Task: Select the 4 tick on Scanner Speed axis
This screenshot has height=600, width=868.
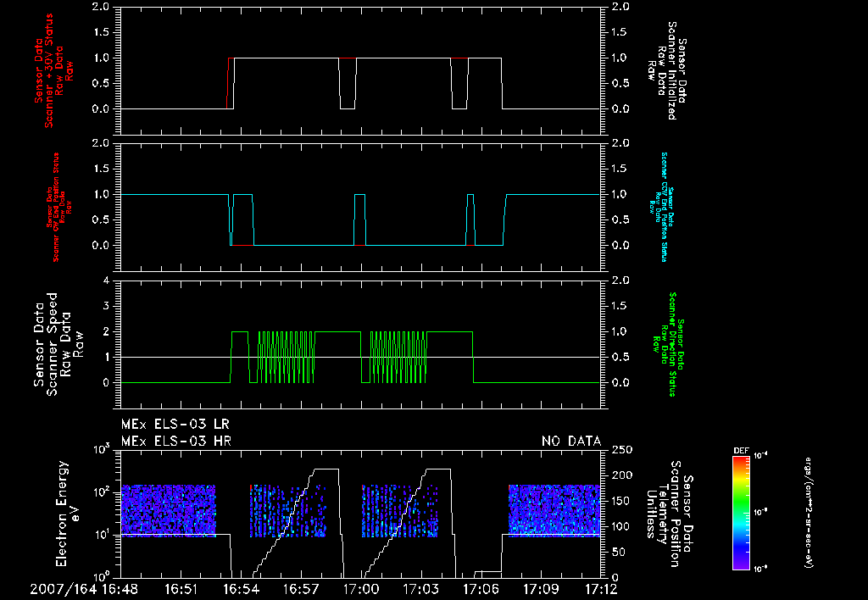Action: [106, 281]
